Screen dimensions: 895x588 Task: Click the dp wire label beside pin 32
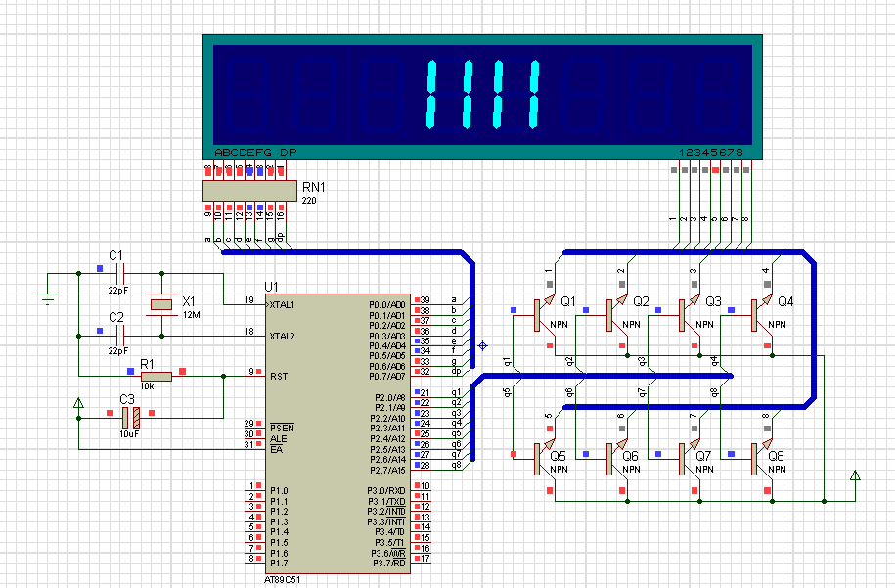456,371
